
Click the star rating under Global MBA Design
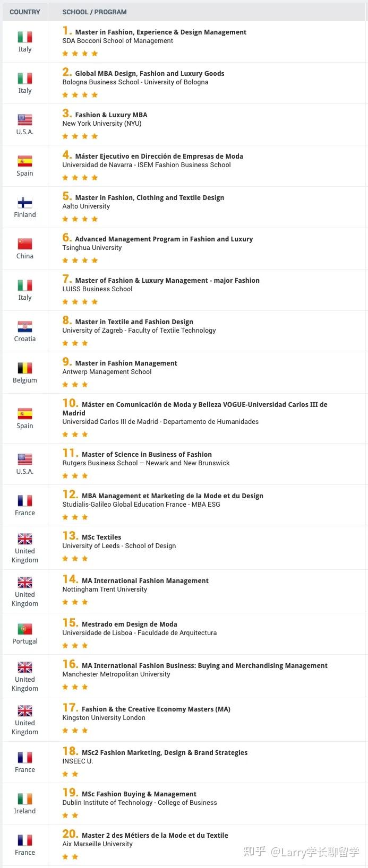(80, 95)
